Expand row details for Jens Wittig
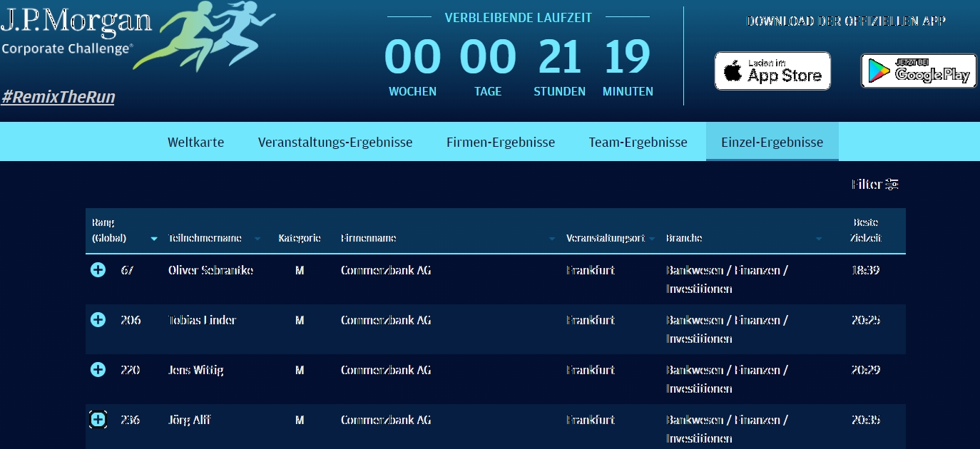 98,370
